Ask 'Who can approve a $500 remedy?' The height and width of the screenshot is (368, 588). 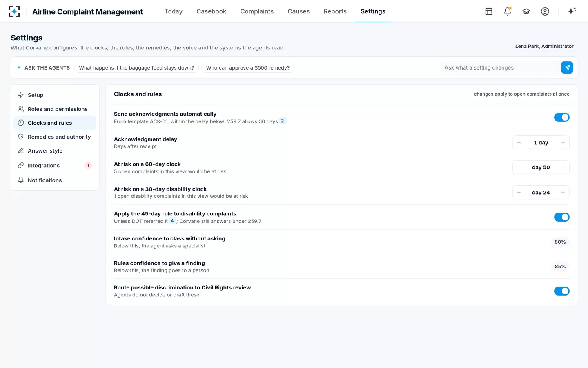point(248,68)
